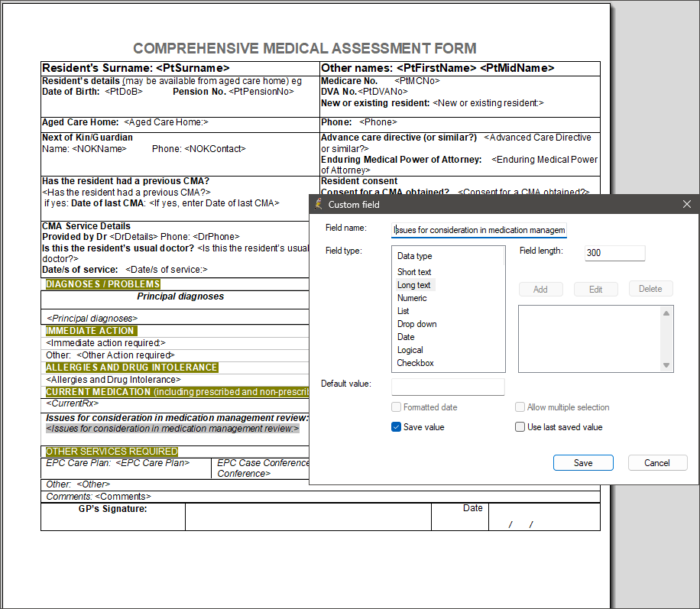Click the <DrDetails> field
The width and height of the screenshot is (700, 609).
(x=134, y=237)
